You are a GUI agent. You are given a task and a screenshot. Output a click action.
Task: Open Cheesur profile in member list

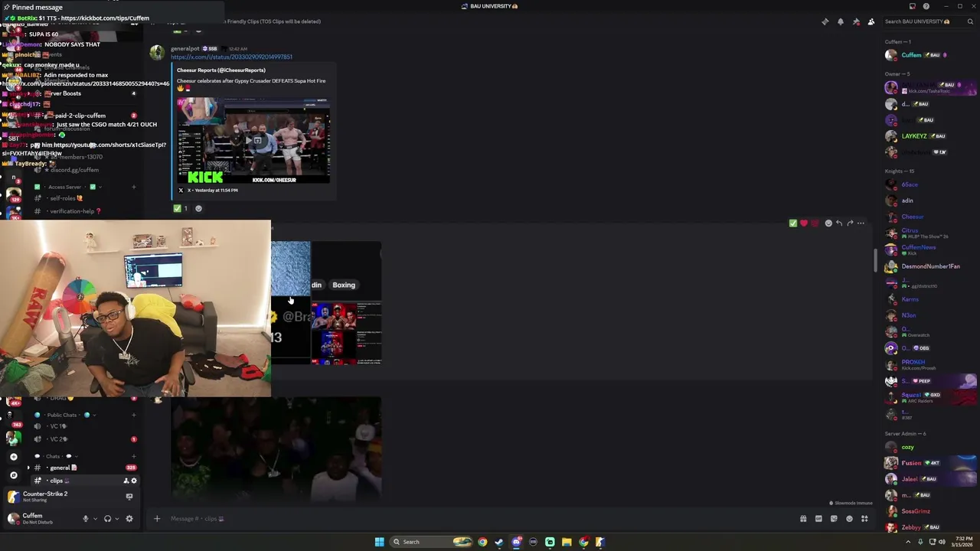(913, 217)
